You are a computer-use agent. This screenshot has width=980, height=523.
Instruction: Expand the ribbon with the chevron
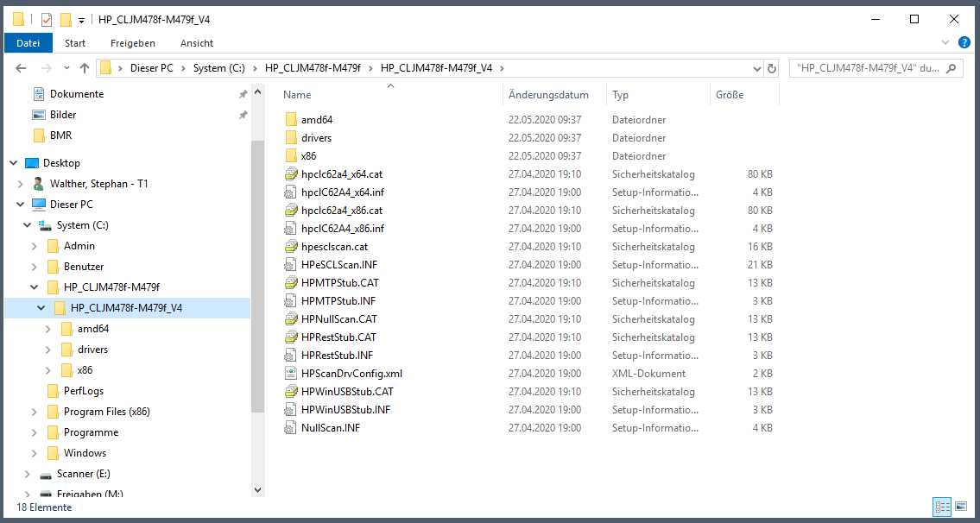[x=945, y=42]
